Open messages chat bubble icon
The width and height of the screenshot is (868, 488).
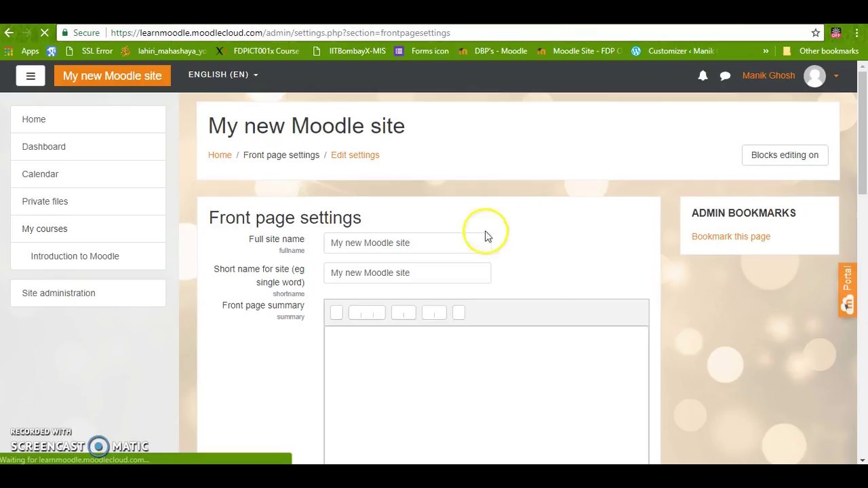pyautogui.click(x=725, y=76)
